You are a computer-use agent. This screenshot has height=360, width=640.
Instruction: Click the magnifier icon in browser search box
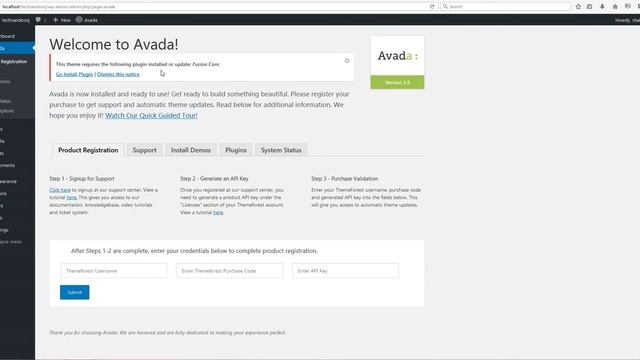point(445,7)
